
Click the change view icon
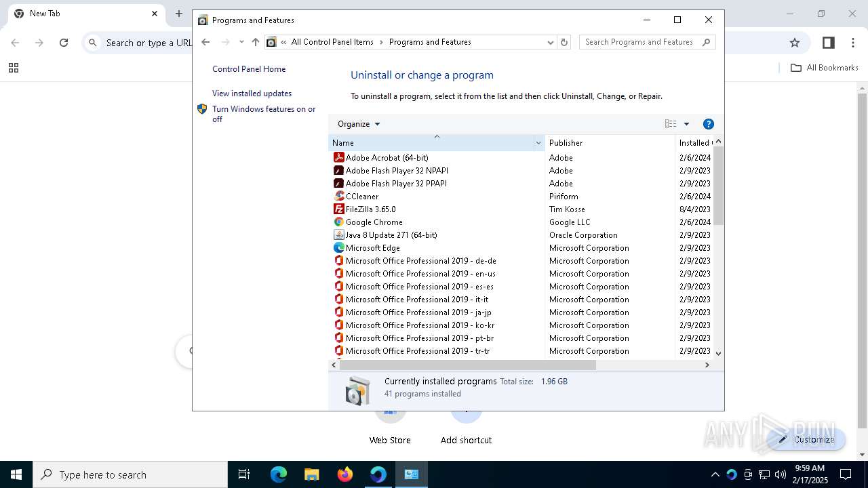671,124
